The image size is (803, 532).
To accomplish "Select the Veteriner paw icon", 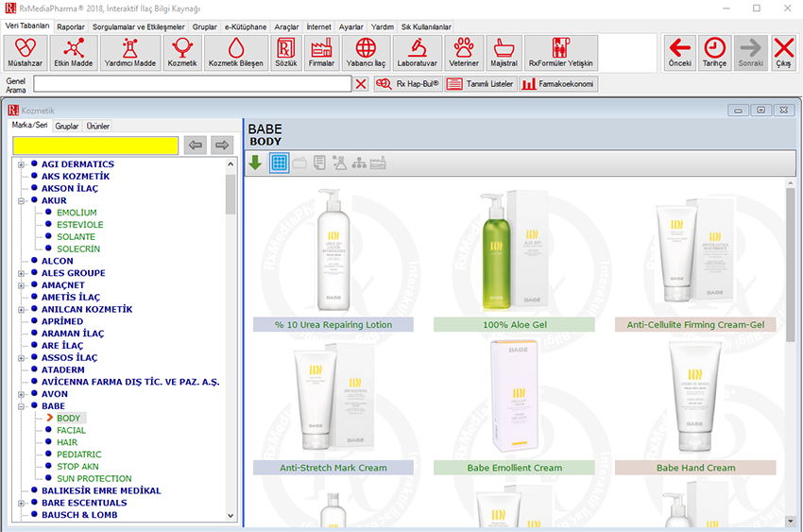I will (464, 53).
